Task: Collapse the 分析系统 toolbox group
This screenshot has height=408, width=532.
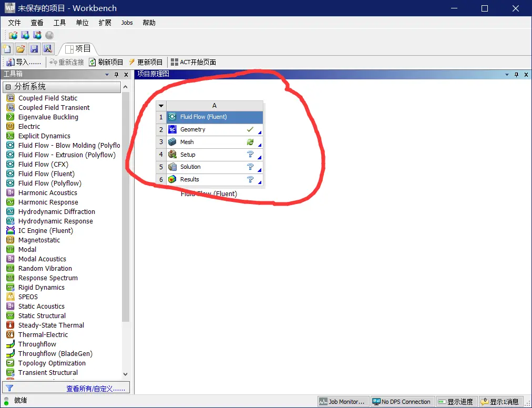Action: click(8, 87)
